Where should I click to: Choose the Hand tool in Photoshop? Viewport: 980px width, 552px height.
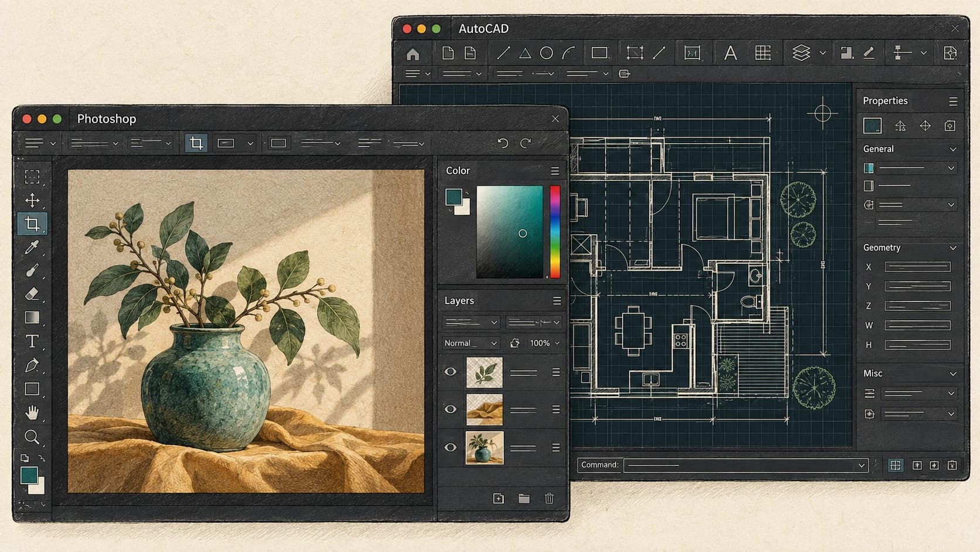point(32,413)
